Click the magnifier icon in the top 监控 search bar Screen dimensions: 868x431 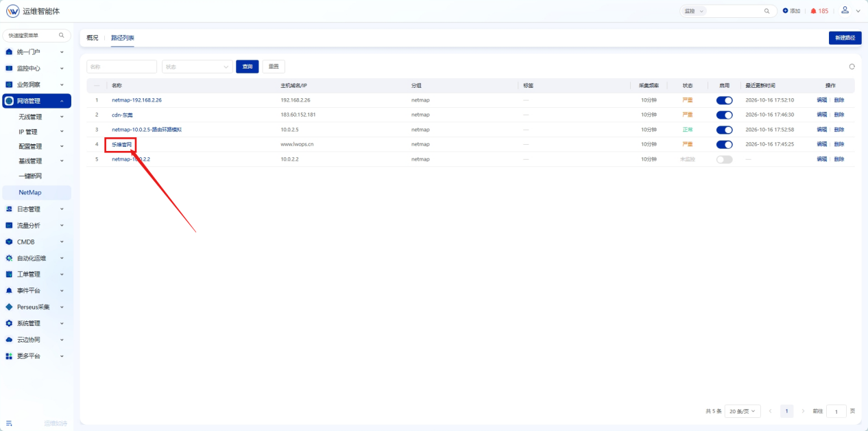point(767,11)
